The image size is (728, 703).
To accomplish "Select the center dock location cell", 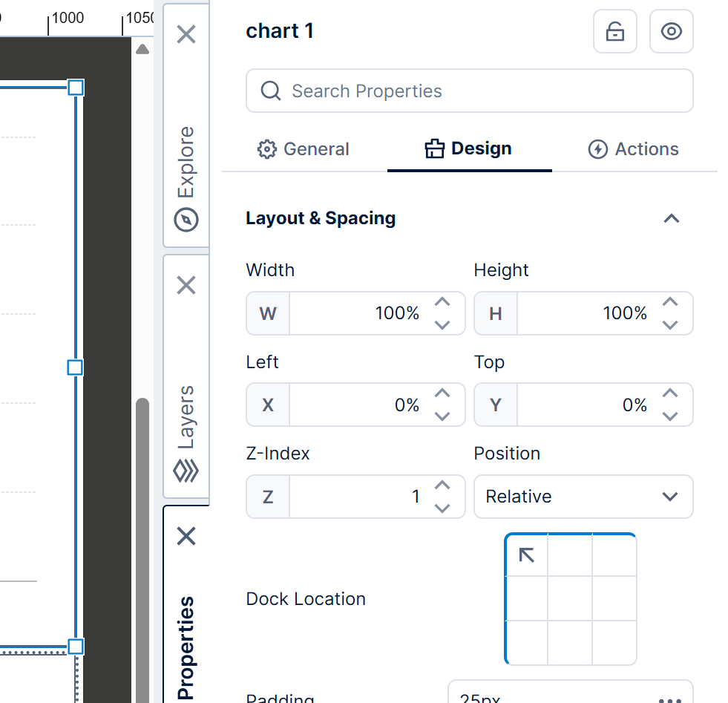I will pyautogui.click(x=570, y=598).
